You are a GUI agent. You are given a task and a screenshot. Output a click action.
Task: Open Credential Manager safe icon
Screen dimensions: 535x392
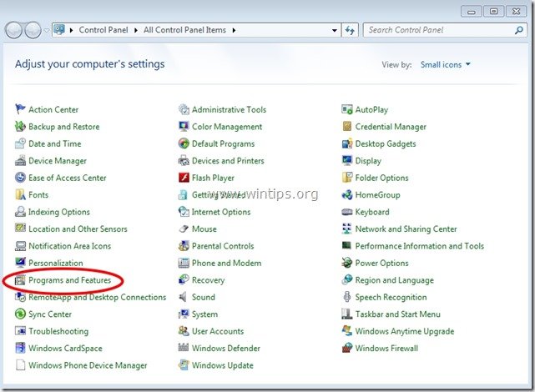pyautogui.click(x=347, y=127)
